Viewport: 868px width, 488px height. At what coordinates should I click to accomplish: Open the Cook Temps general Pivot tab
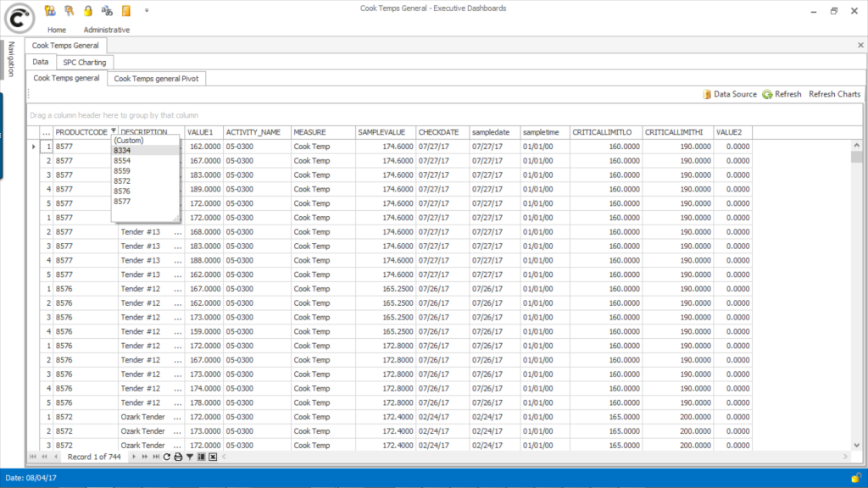point(157,78)
